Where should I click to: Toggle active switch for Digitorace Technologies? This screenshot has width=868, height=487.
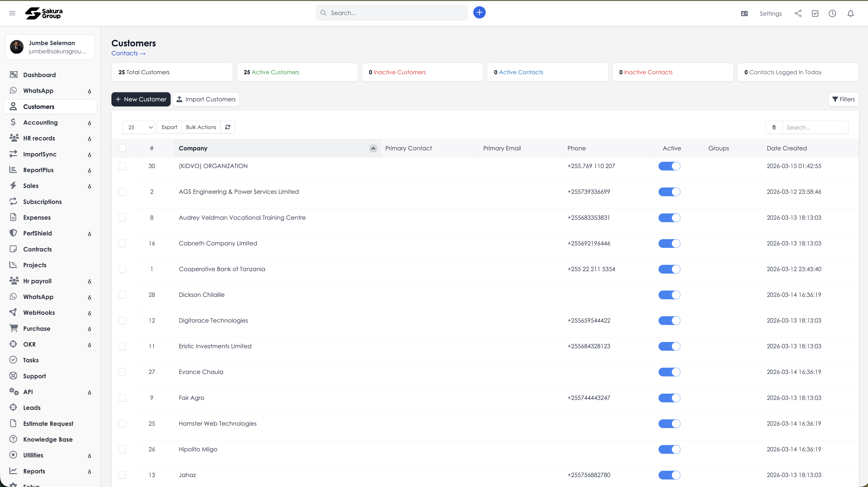[x=669, y=321]
